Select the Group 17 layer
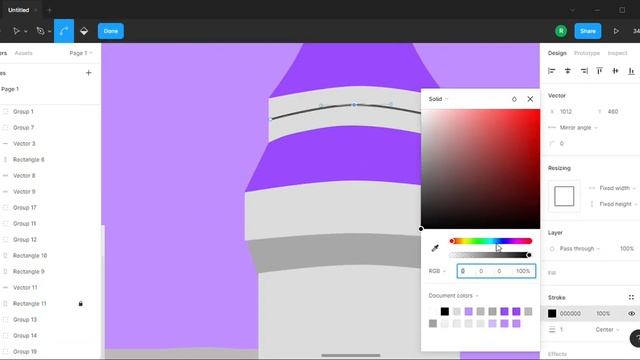This screenshot has width=640, height=360. coord(24,208)
